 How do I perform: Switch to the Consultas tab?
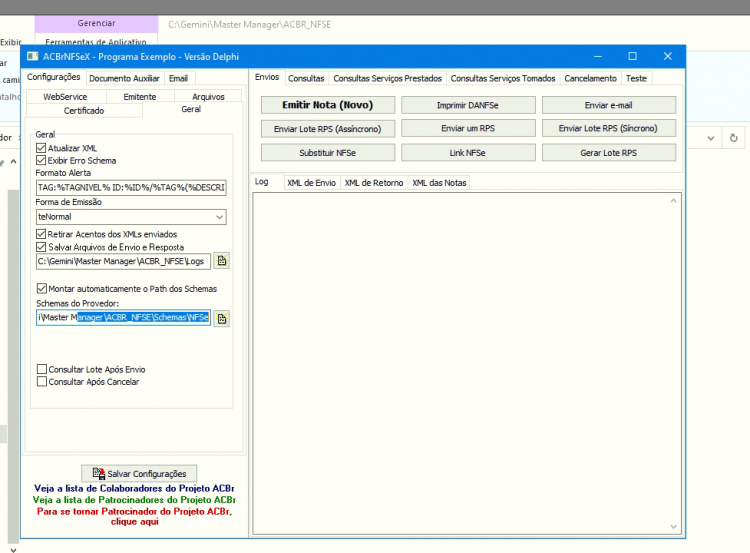coord(306,78)
